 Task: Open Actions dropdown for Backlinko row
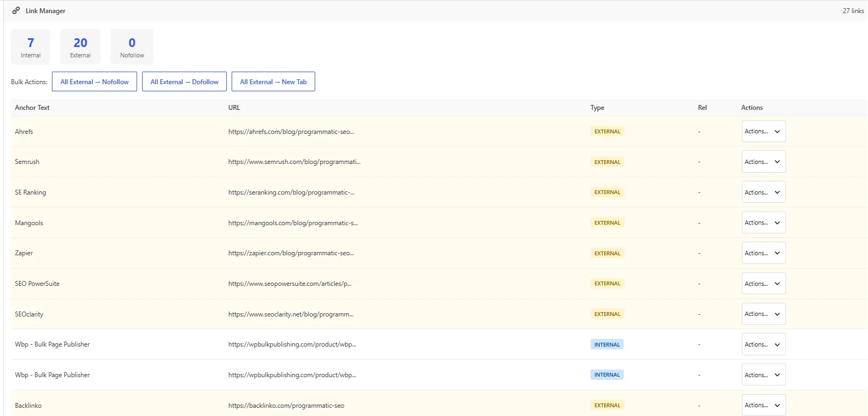pyautogui.click(x=764, y=405)
